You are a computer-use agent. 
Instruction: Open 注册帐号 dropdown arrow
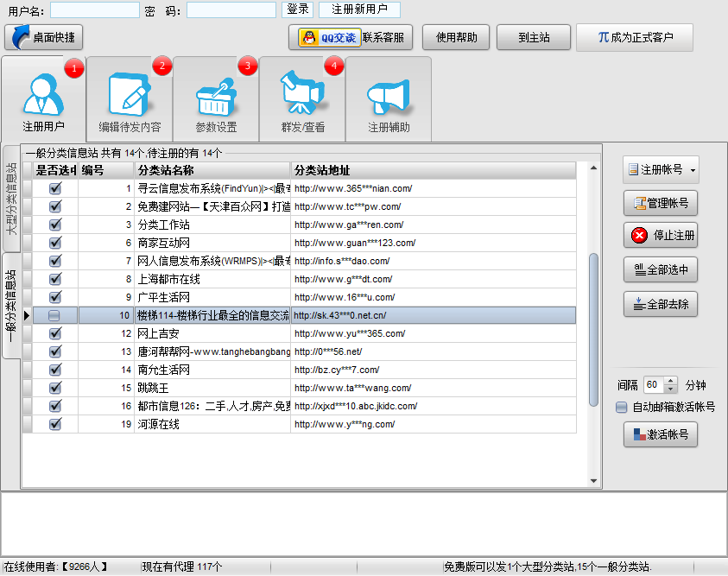693,170
